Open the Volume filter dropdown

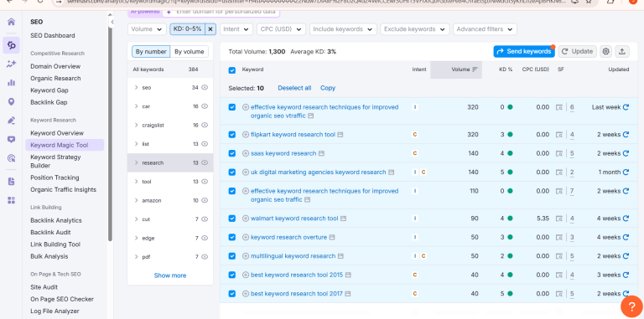tap(147, 29)
